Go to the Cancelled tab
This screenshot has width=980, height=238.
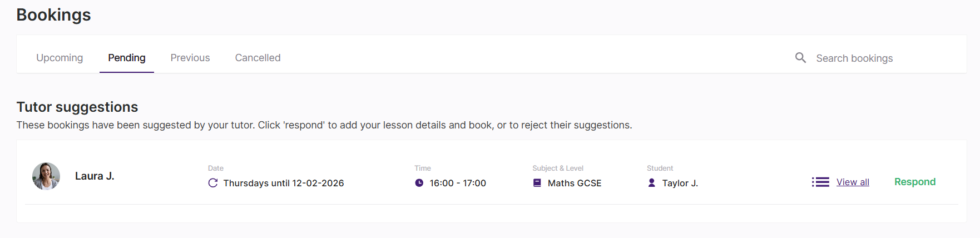click(258, 58)
